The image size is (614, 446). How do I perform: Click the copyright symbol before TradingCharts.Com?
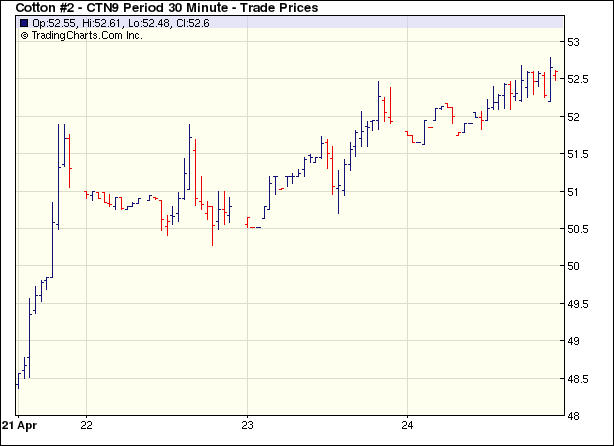point(24,35)
